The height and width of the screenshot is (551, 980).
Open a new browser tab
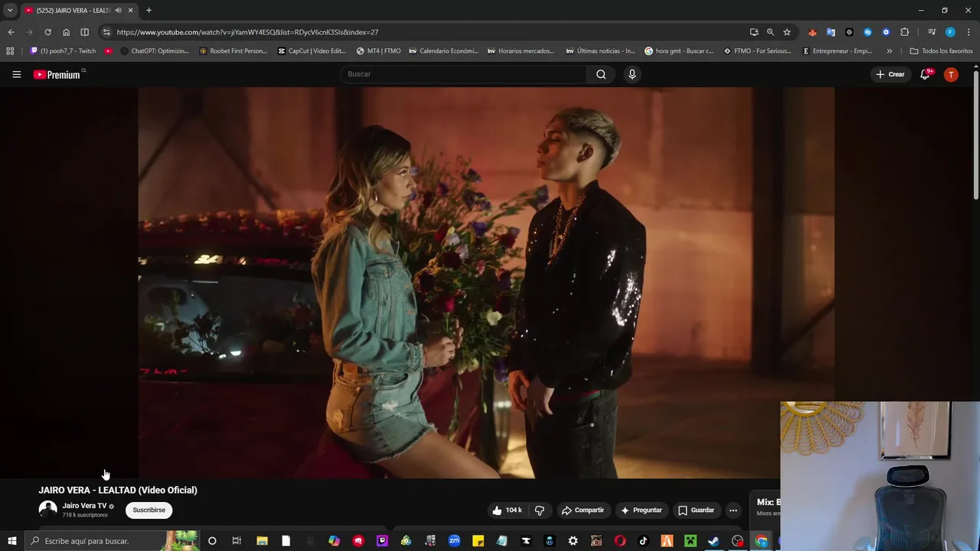coord(149,11)
